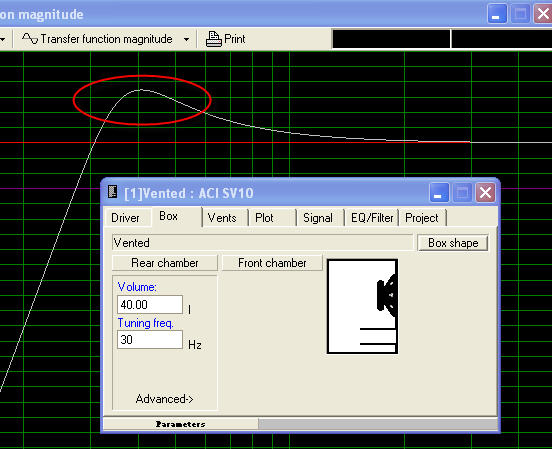Open the Plot tab
This screenshot has width=552, height=449.
tap(264, 218)
